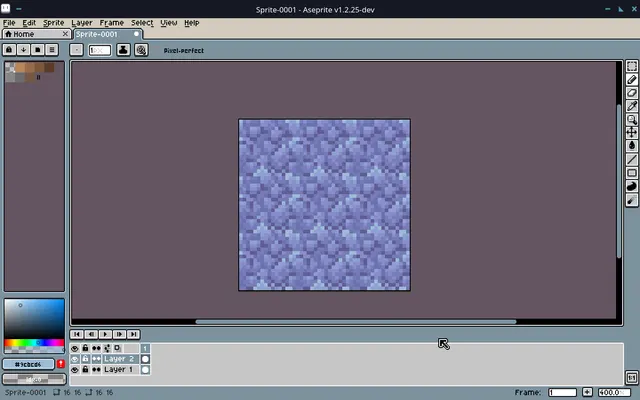Select the Eyedropper tool
Screen dimensions: 640x400
(632, 106)
